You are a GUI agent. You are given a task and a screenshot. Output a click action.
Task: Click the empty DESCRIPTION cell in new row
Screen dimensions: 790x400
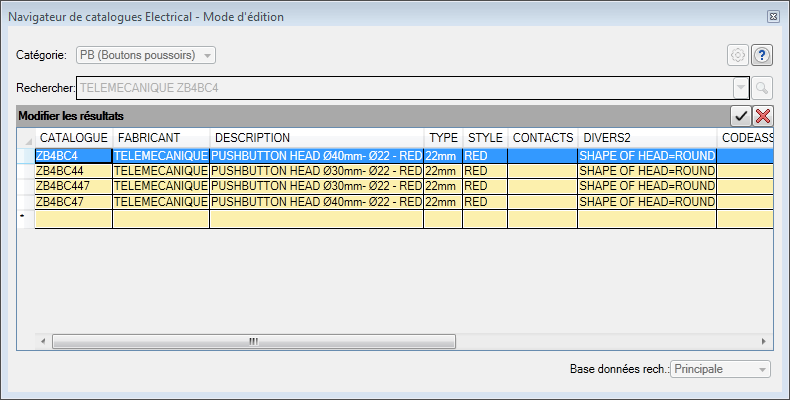pyautogui.click(x=317, y=219)
